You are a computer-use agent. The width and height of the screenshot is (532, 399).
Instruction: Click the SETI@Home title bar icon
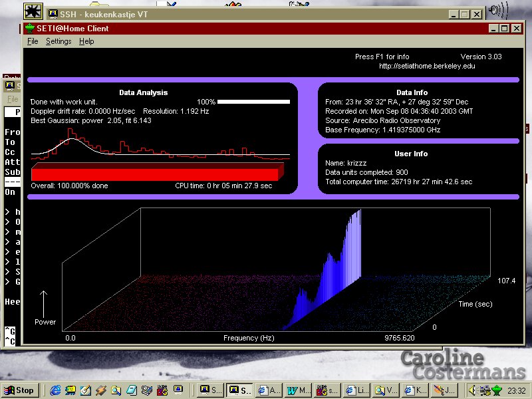pyautogui.click(x=30, y=28)
